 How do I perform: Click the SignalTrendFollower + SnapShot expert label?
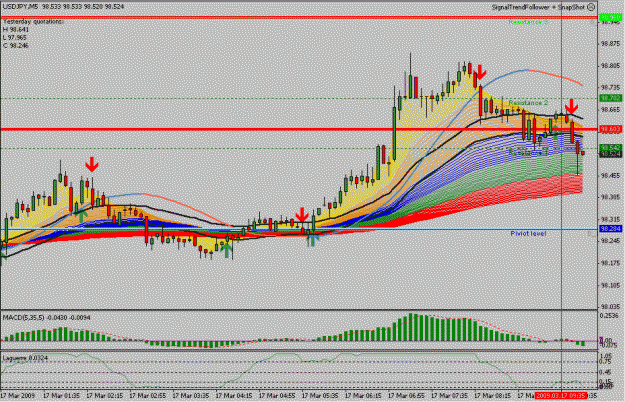539,7
